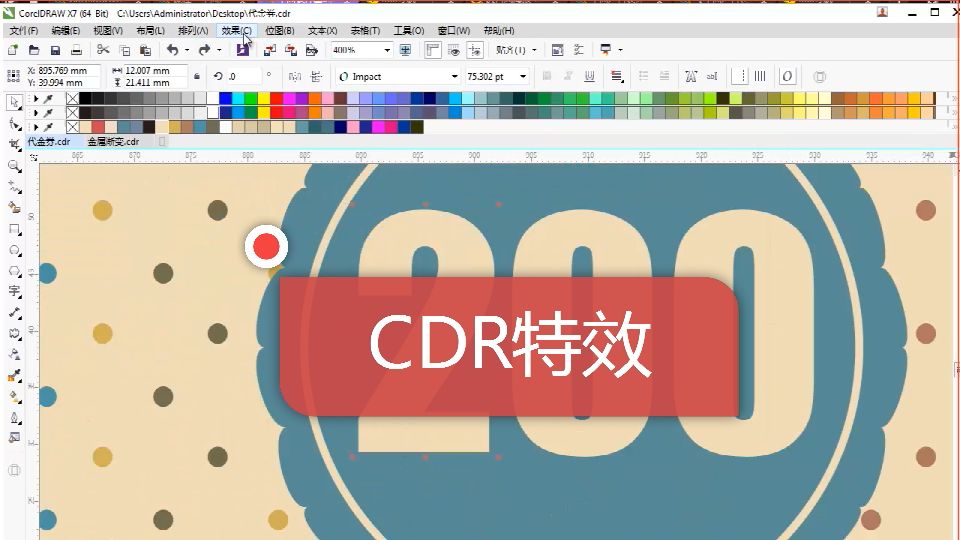Click the Publish to PDF icon

[312, 50]
